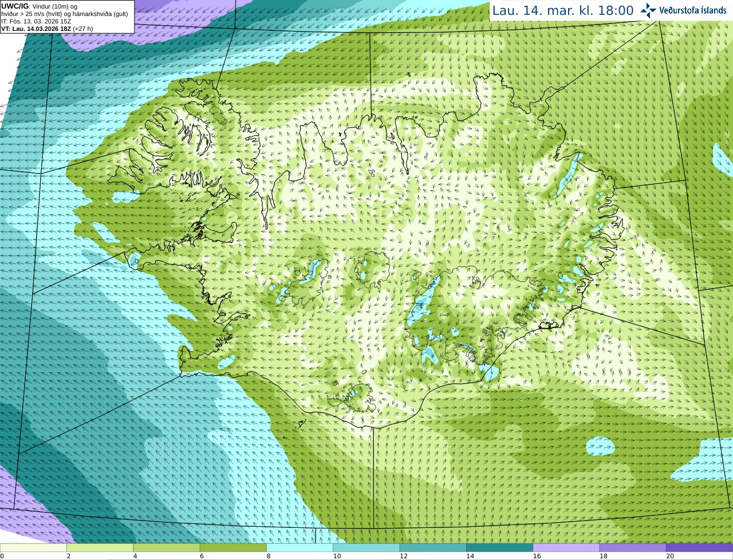
Task: Click the scale label 2
Action: coord(69,556)
